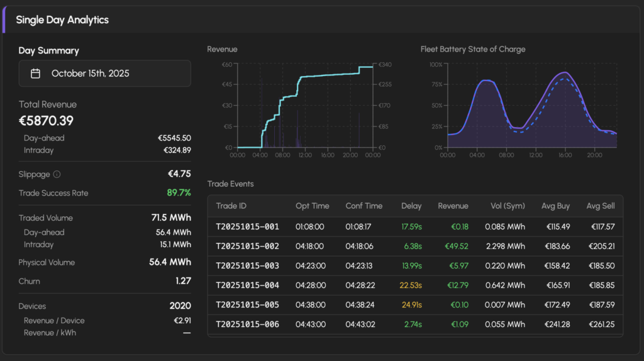
Task: Sort trades by Opt Time column
Action: 312,206
